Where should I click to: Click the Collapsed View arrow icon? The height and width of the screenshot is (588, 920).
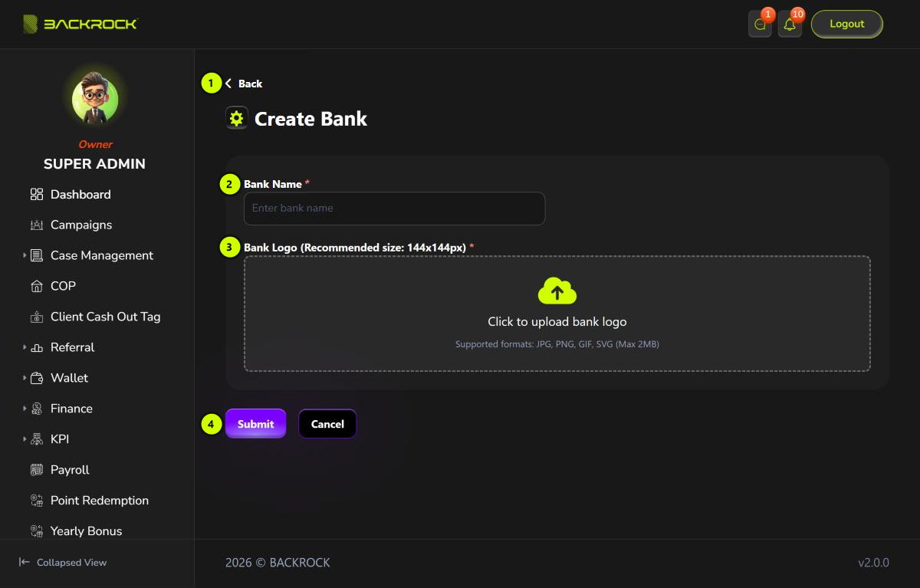(25, 562)
